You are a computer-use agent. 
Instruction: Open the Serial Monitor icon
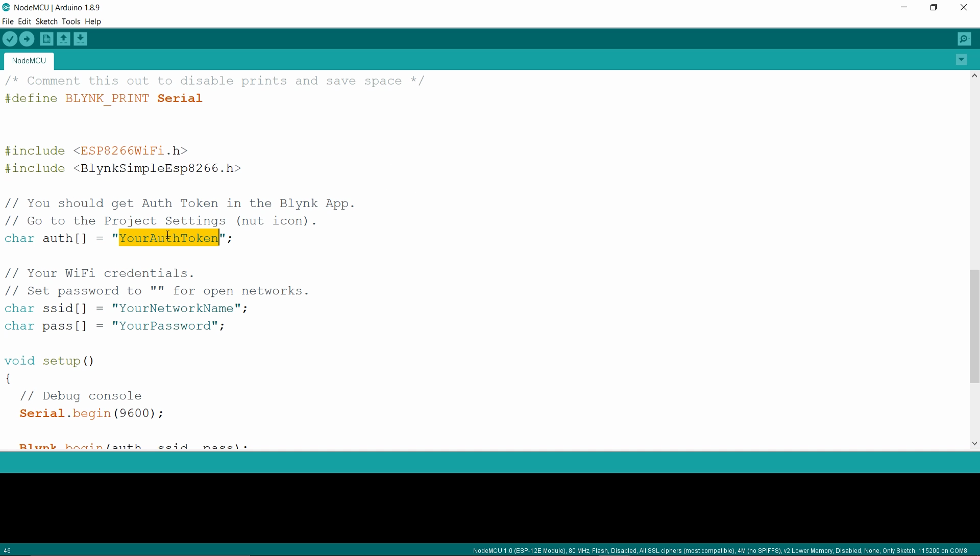click(x=965, y=39)
